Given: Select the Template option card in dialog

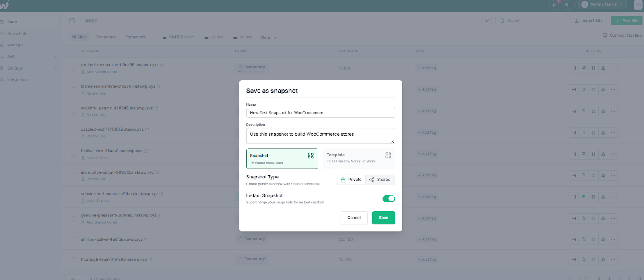Looking at the screenshot, I should 359,159.
